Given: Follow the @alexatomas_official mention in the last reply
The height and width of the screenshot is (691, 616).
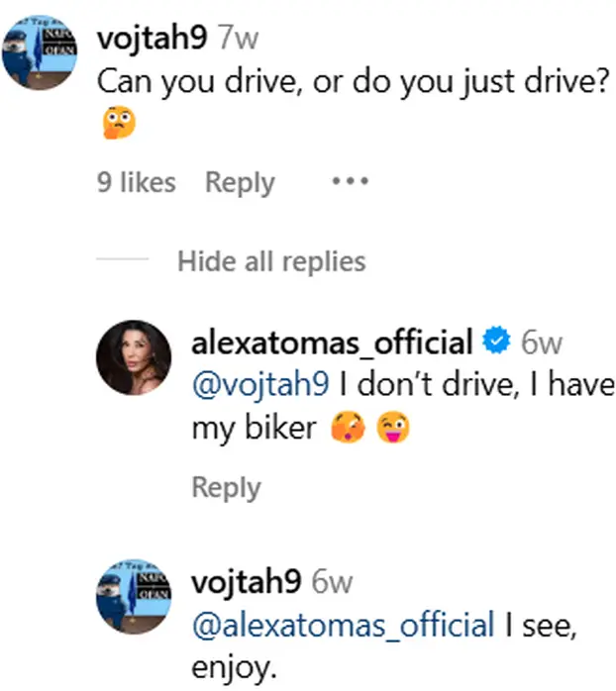Looking at the screenshot, I should (x=343, y=626).
